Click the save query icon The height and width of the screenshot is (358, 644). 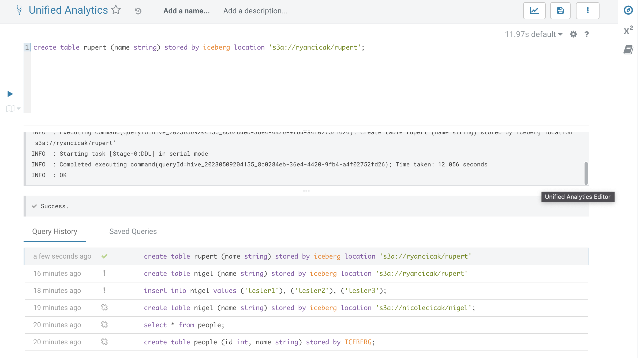tap(560, 11)
